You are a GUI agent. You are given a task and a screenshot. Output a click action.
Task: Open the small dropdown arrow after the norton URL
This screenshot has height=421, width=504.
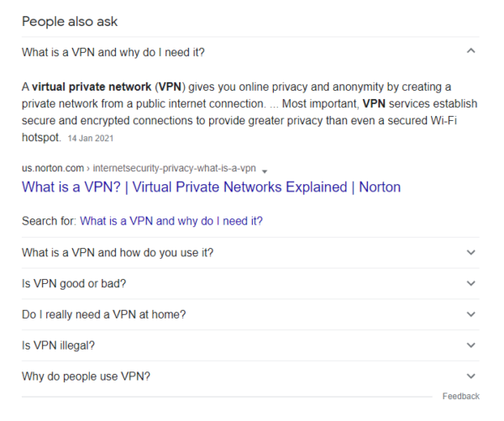tap(265, 171)
